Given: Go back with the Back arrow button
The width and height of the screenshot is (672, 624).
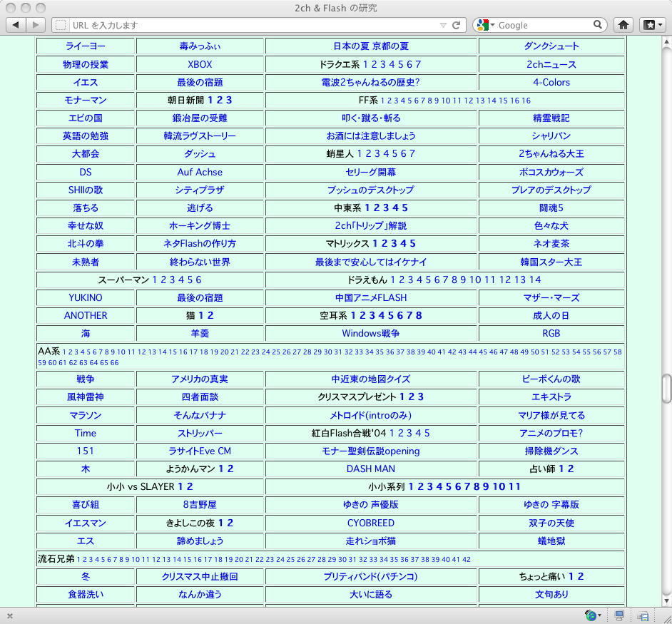Looking at the screenshot, I should [x=16, y=25].
